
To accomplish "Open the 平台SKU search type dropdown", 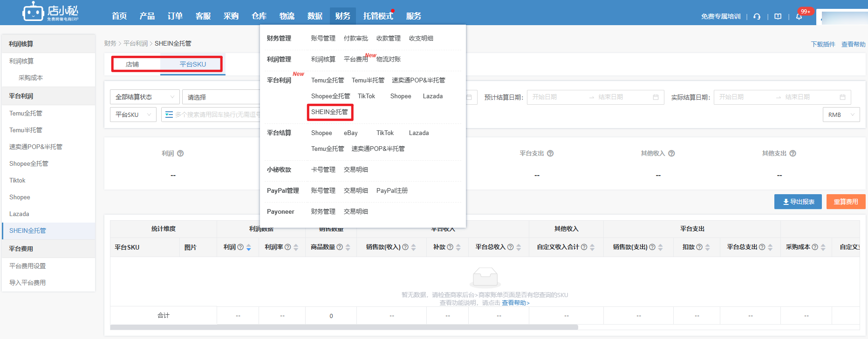I will click(133, 115).
